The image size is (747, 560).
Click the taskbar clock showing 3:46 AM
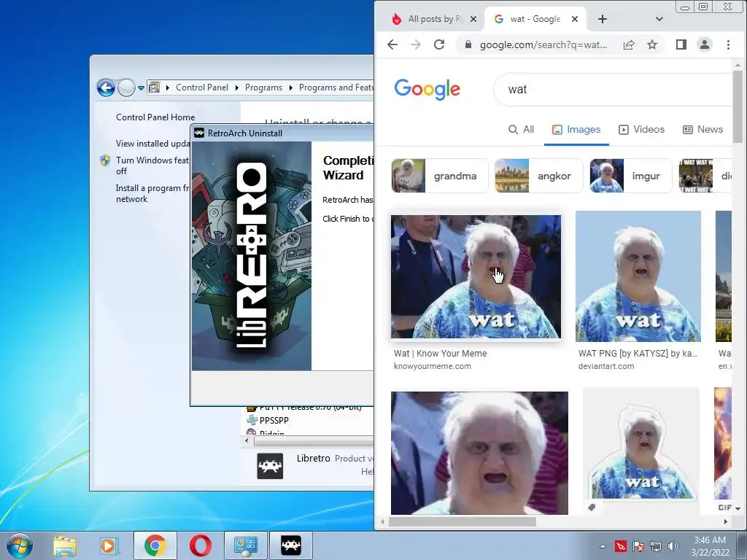pos(710,546)
